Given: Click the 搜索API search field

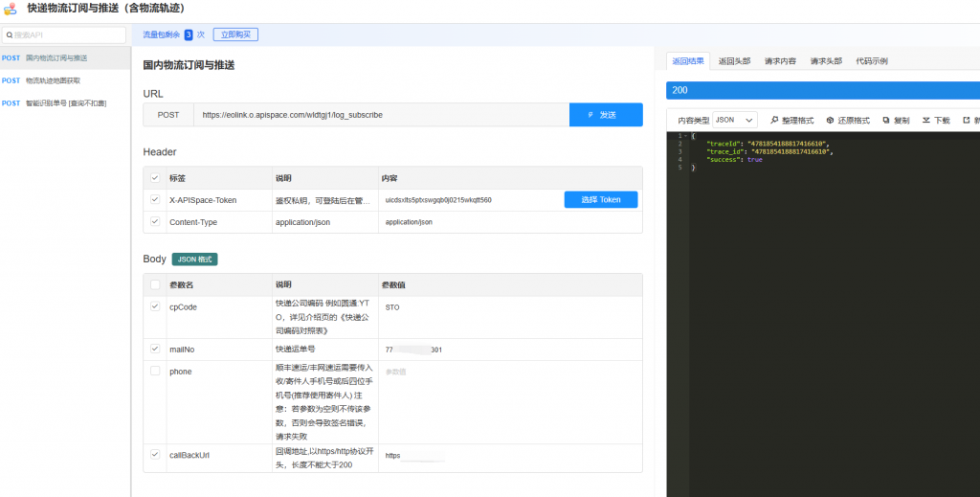Looking at the screenshot, I should 64,35.
